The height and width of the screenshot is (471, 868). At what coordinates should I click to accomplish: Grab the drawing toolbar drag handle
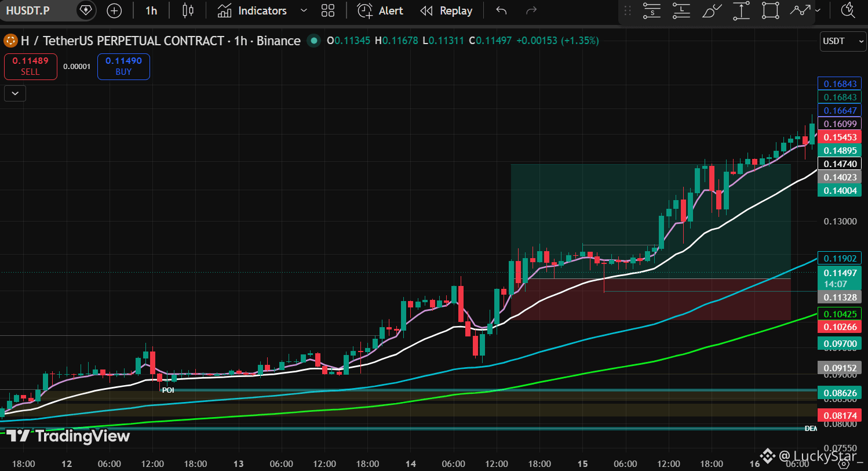tap(627, 10)
